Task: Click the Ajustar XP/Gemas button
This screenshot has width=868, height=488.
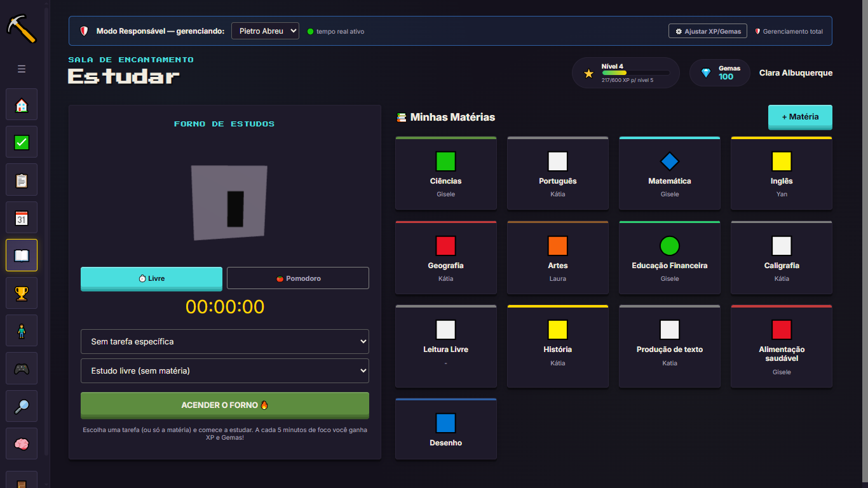Action: coord(708,31)
